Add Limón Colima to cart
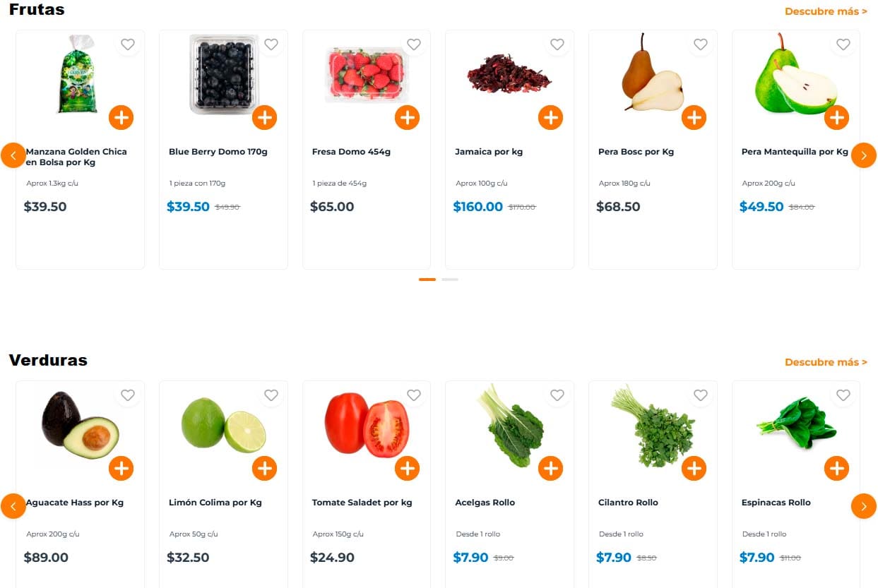The height and width of the screenshot is (588, 878). point(264,468)
